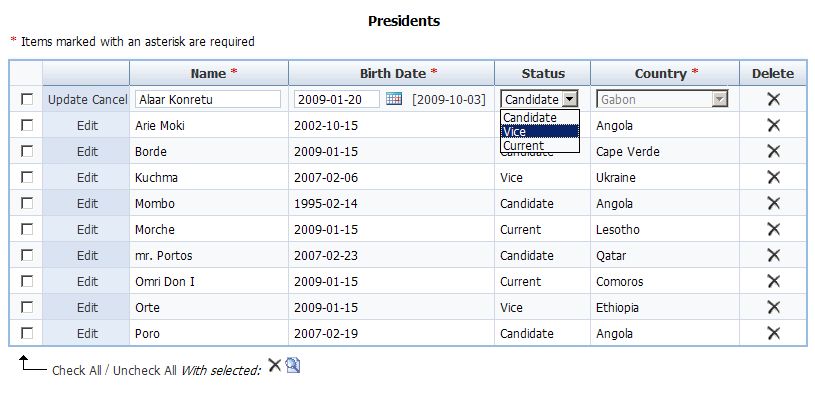Delete the Omri Don I row
The height and width of the screenshot is (405, 815).
773,281
